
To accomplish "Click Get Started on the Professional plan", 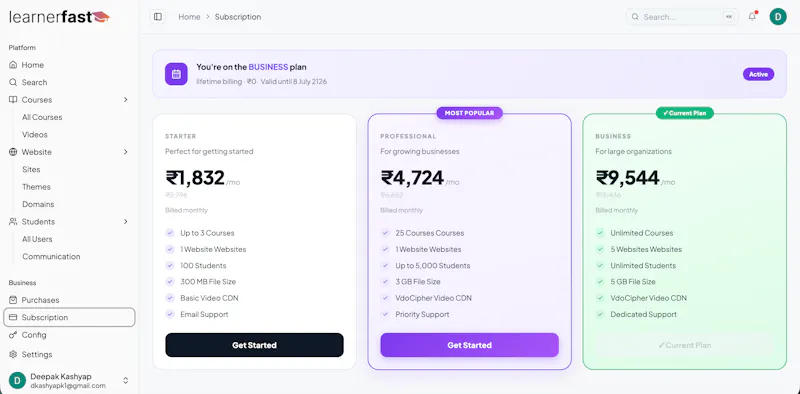I will (x=469, y=345).
